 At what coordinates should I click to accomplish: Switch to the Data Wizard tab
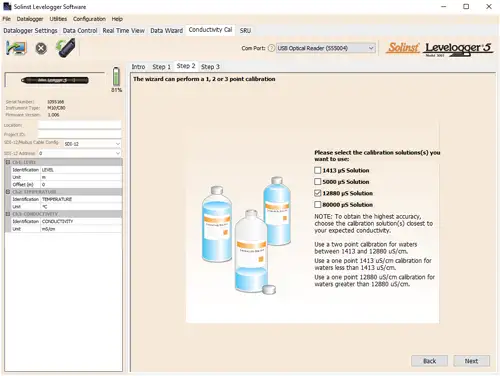click(x=166, y=31)
